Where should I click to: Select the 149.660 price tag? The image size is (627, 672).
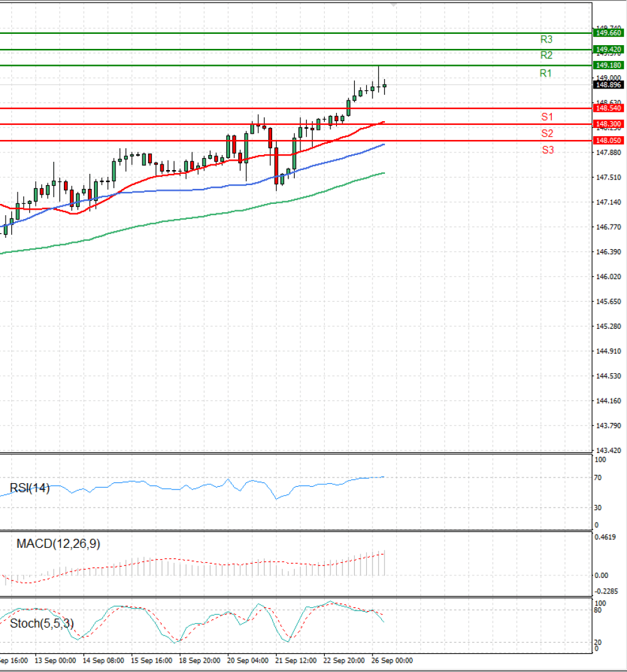pos(608,33)
